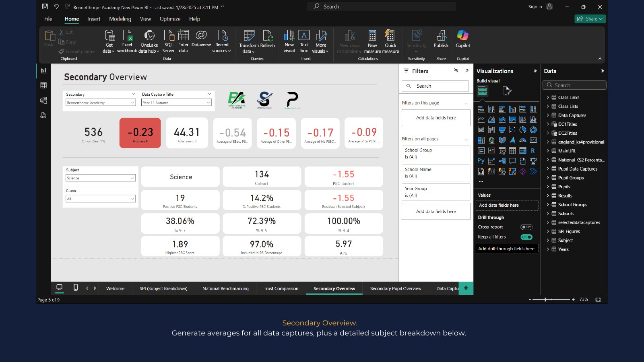The width and height of the screenshot is (644, 362).
Task: Create a New measure
Action: (372, 41)
